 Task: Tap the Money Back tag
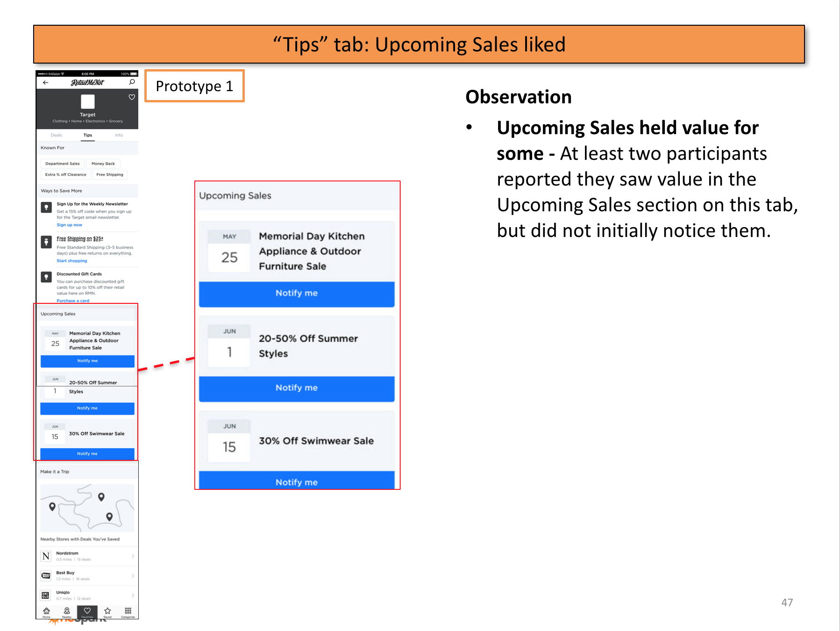[103, 164]
